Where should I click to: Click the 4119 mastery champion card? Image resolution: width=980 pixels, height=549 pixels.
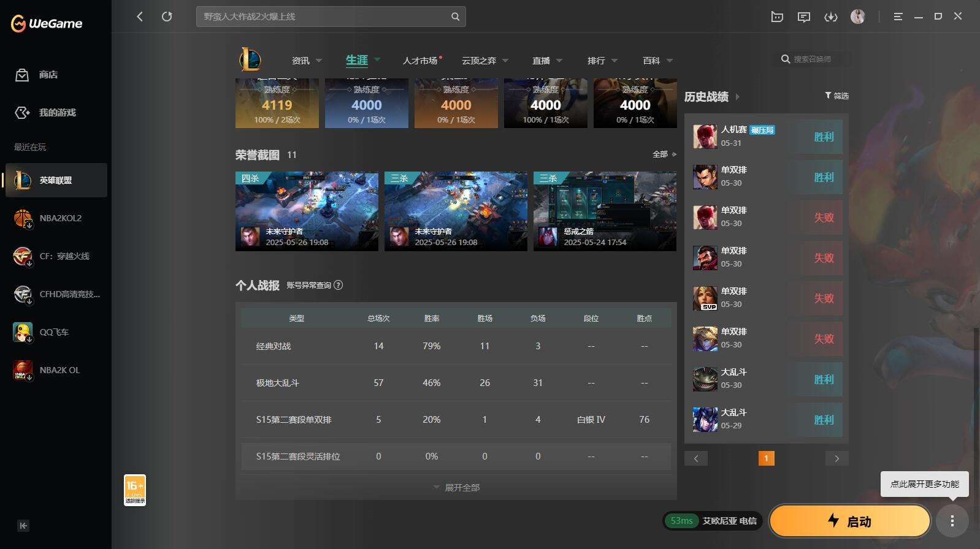coord(277,103)
